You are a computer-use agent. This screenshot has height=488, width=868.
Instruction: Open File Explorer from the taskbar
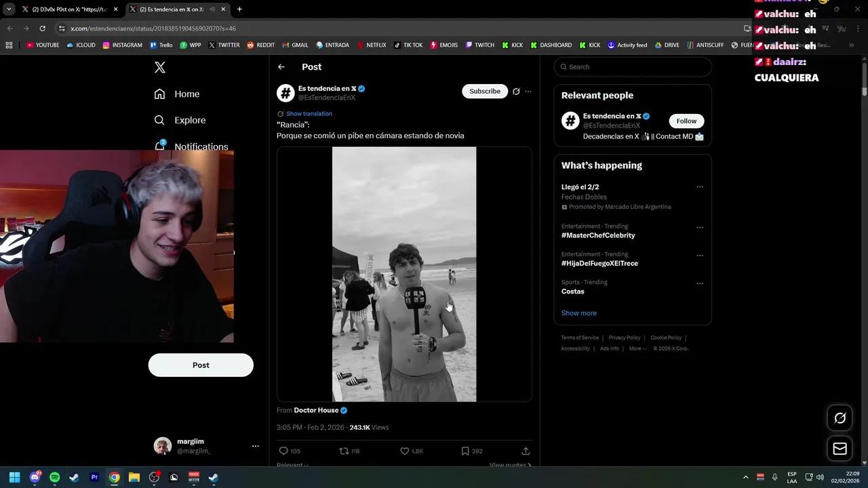pos(134,477)
